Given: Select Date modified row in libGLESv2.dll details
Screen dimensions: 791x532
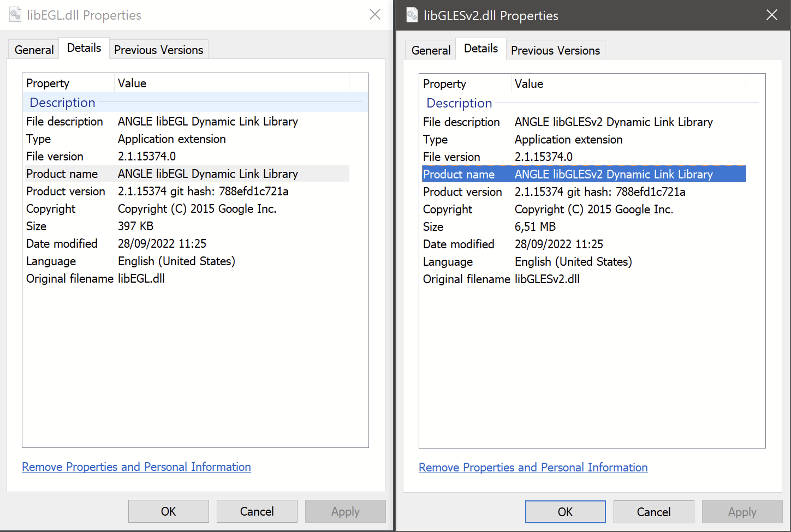Looking at the screenshot, I should point(584,244).
